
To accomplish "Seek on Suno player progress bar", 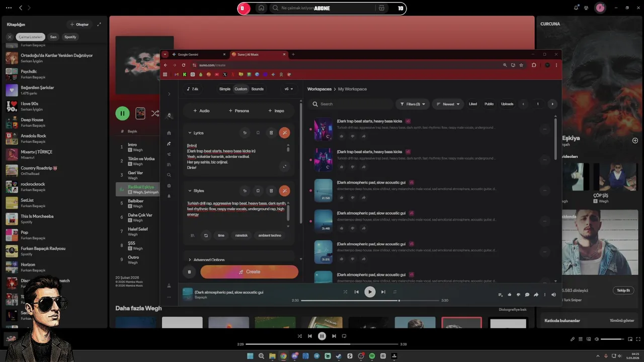I will click(370, 301).
